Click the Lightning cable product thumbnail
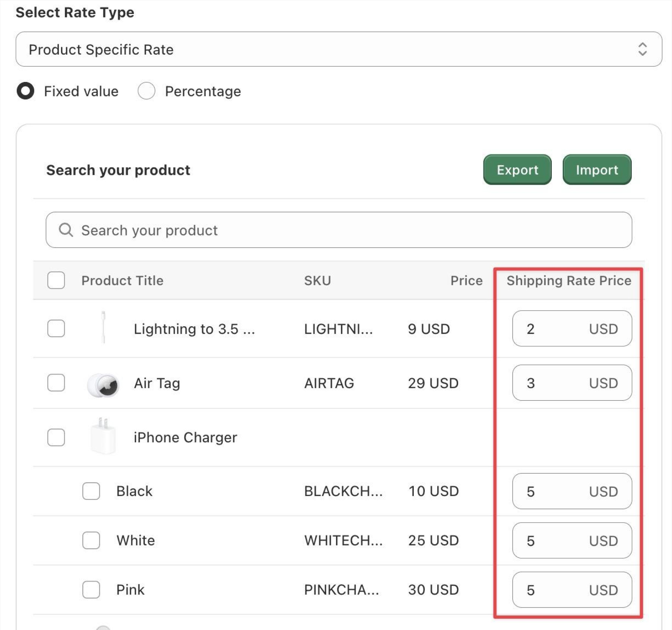The width and height of the screenshot is (672, 630). (103, 328)
